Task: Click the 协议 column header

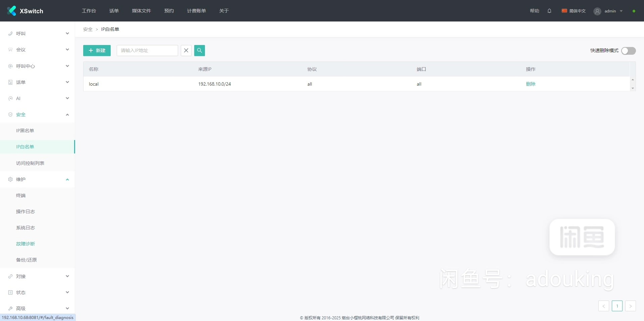Action: 312,69
